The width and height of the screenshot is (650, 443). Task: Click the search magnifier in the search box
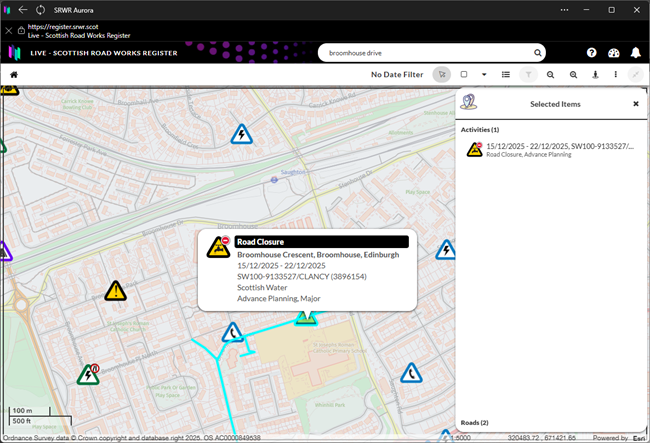tap(538, 53)
